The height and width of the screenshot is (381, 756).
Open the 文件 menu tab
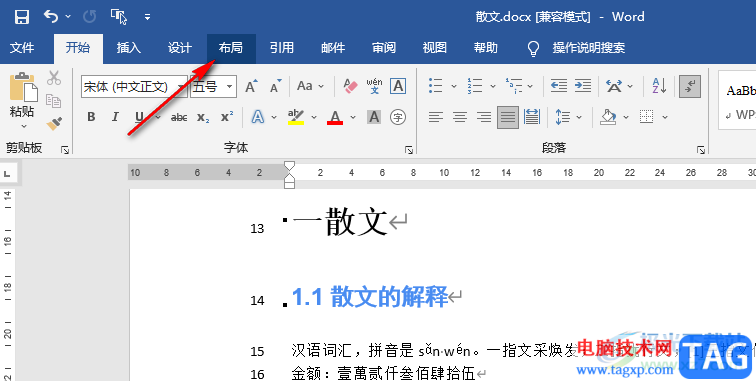pos(22,48)
